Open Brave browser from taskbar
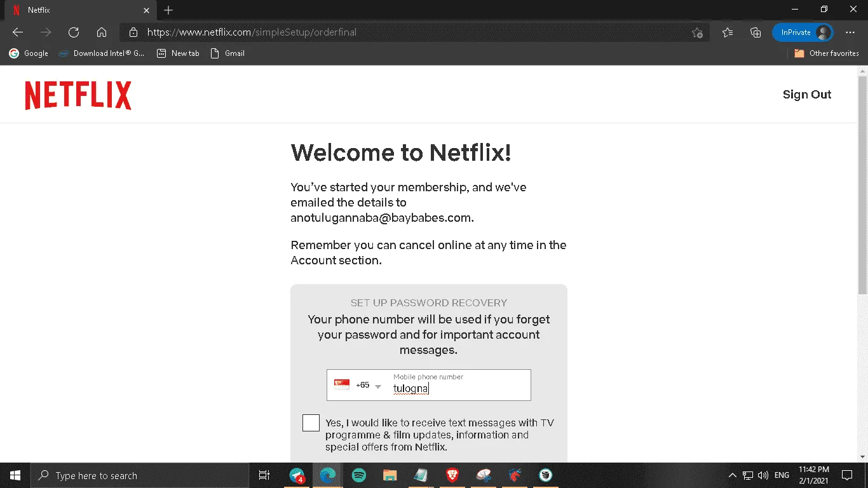Image resolution: width=868 pixels, height=488 pixels. coord(452,475)
